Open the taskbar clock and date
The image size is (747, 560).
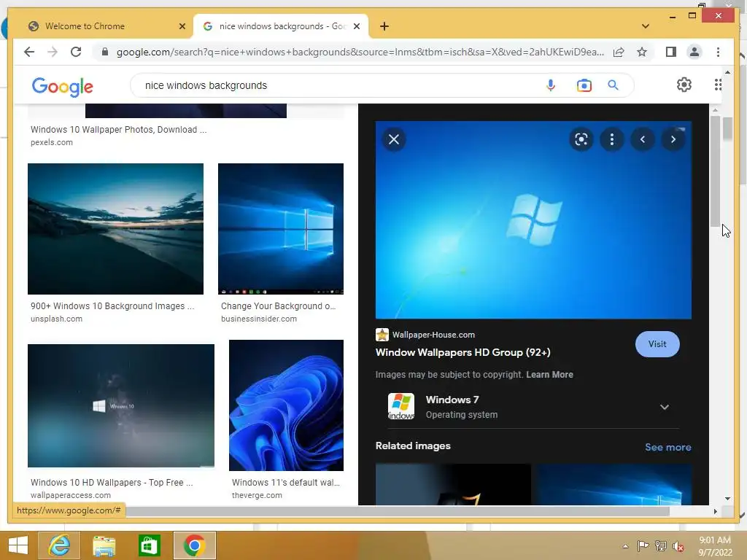pyautogui.click(x=715, y=546)
